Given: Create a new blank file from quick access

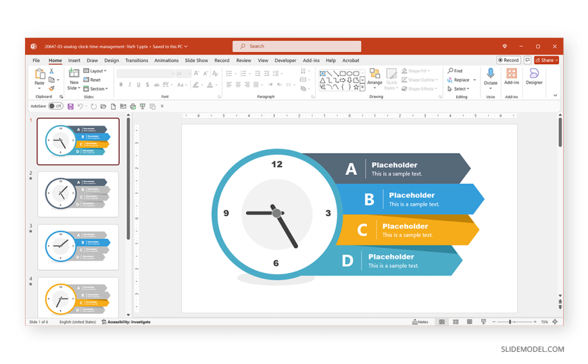Looking at the screenshot, I should pos(114,107).
